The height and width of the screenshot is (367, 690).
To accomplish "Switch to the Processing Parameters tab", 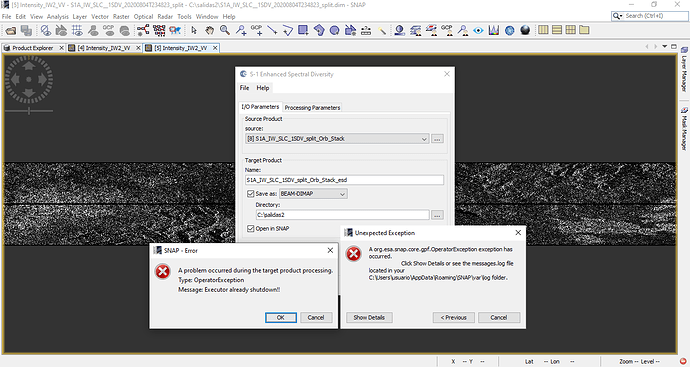I will point(312,107).
